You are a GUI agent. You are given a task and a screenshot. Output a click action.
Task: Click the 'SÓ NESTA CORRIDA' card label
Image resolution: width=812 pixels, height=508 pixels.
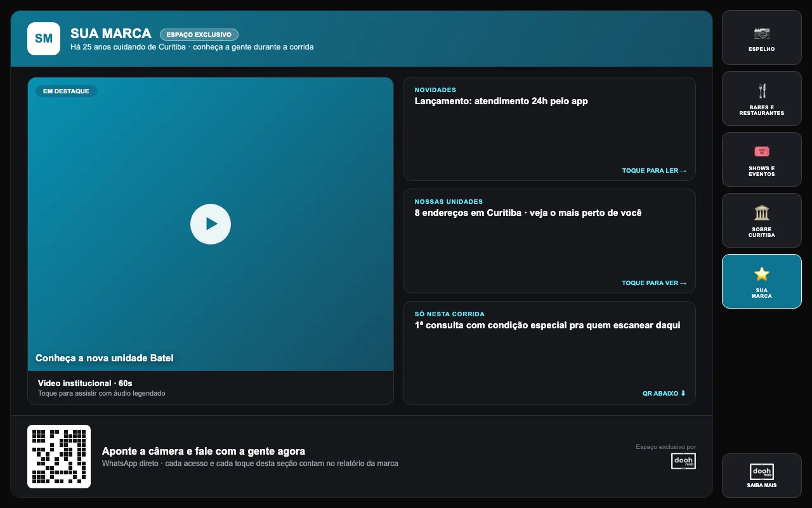click(449, 314)
